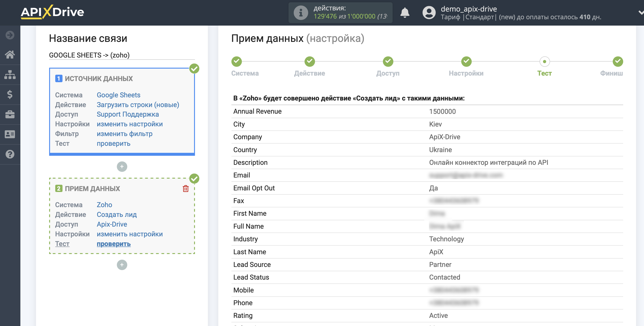Select the Industry value Technology
The height and width of the screenshot is (326, 644).
tap(446, 239)
